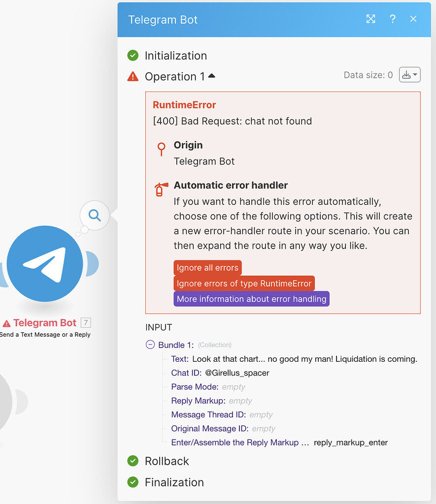Image resolution: width=436 pixels, height=504 pixels.
Task: Click the Bad Request chat not found message
Action: [233, 121]
